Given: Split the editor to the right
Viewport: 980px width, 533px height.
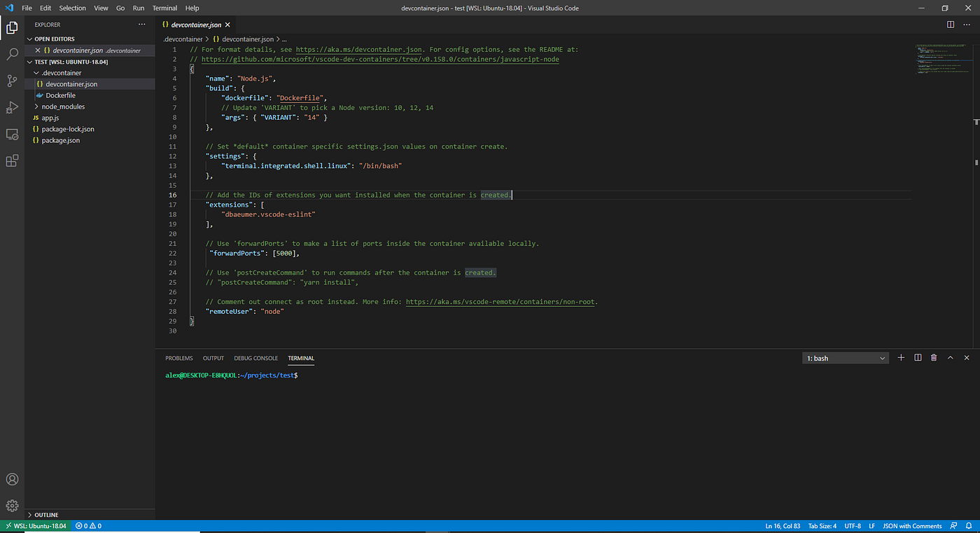Looking at the screenshot, I should (x=951, y=25).
